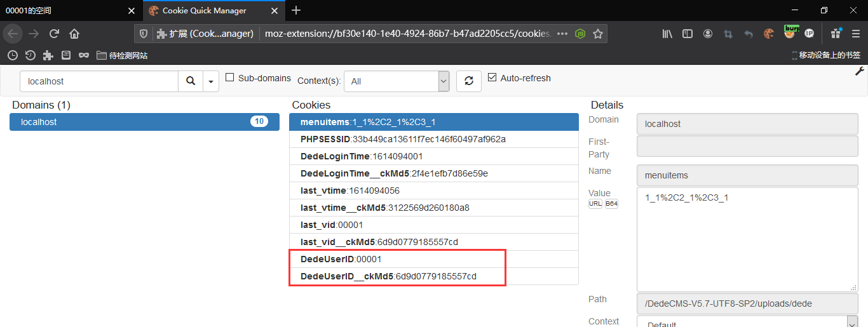Screen dimensions: 868x327
Task: Open page actions three-dot menu
Action: click(562, 34)
